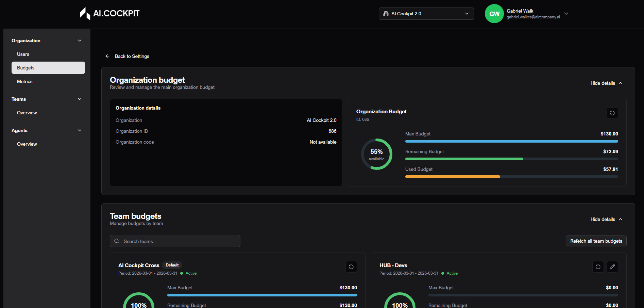644x308 pixels.
Task: Click the GW user avatar
Action: (494, 14)
